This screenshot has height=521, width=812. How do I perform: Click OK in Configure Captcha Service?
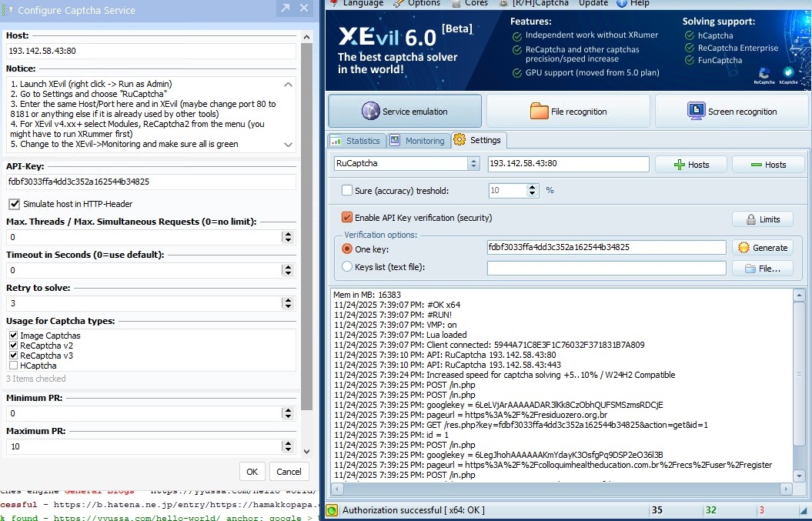coord(252,472)
